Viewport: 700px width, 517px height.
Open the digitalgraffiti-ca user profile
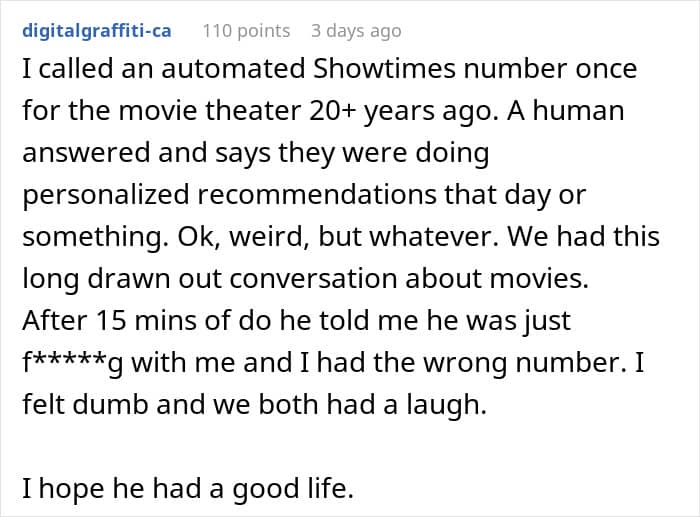click(96, 30)
